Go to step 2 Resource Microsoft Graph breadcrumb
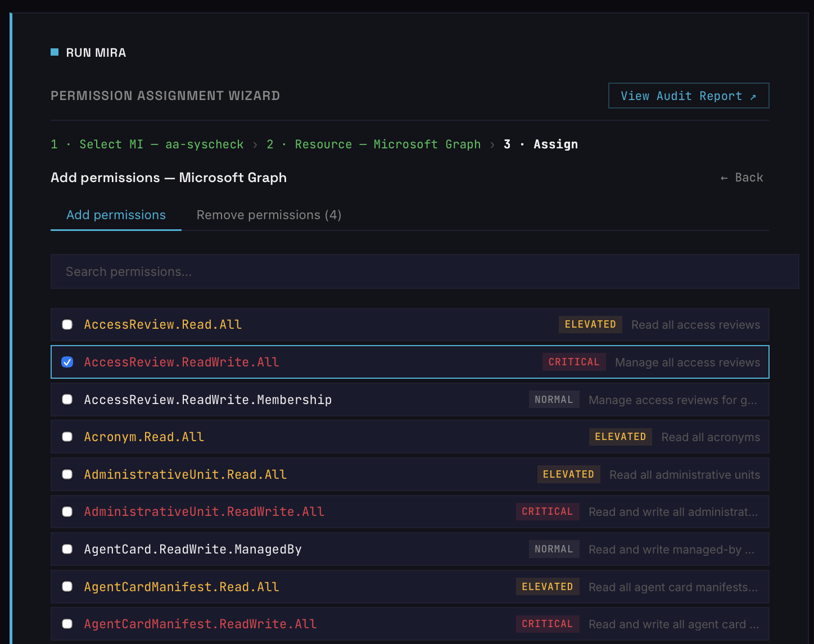The height and width of the screenshot is (644, 814). pyautogui.click(x=374, y=144)
